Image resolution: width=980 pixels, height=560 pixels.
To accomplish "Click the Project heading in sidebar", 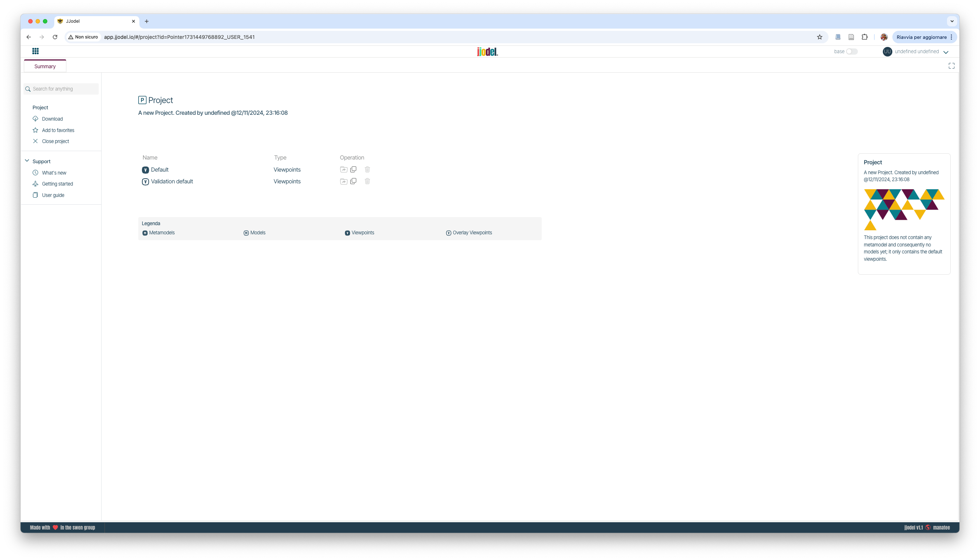I will coord(40,107).
